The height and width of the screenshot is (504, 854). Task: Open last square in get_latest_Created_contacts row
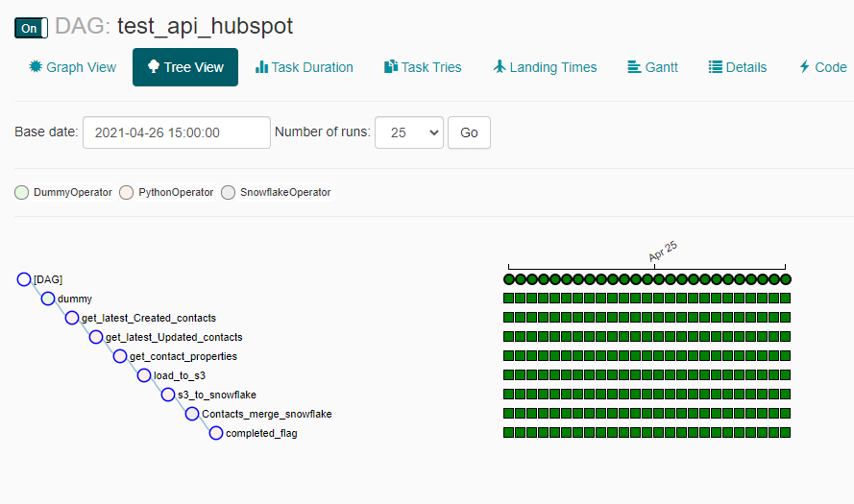(x=786, y=318)
